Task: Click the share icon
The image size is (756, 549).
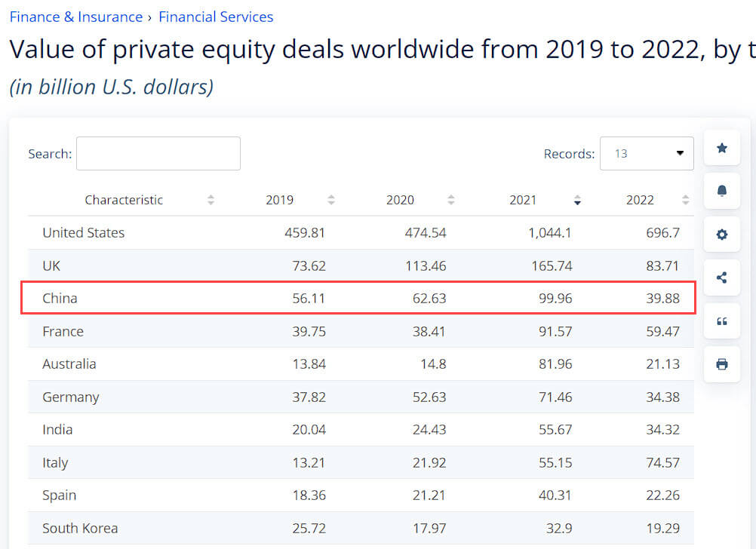Action: (x=722, y=278)
